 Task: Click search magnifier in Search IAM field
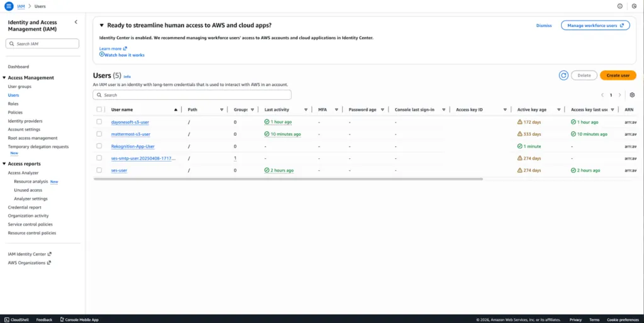click(12, 43)
